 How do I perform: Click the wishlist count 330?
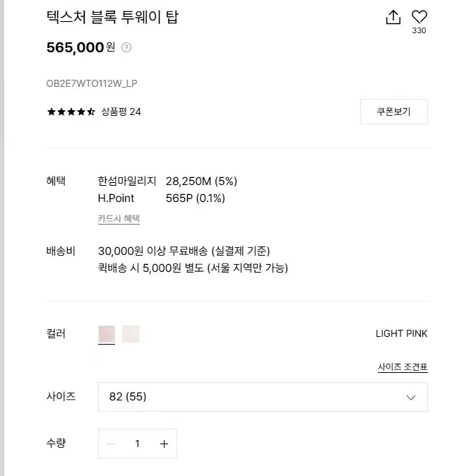pyautogui.click(x=420, y=30)
